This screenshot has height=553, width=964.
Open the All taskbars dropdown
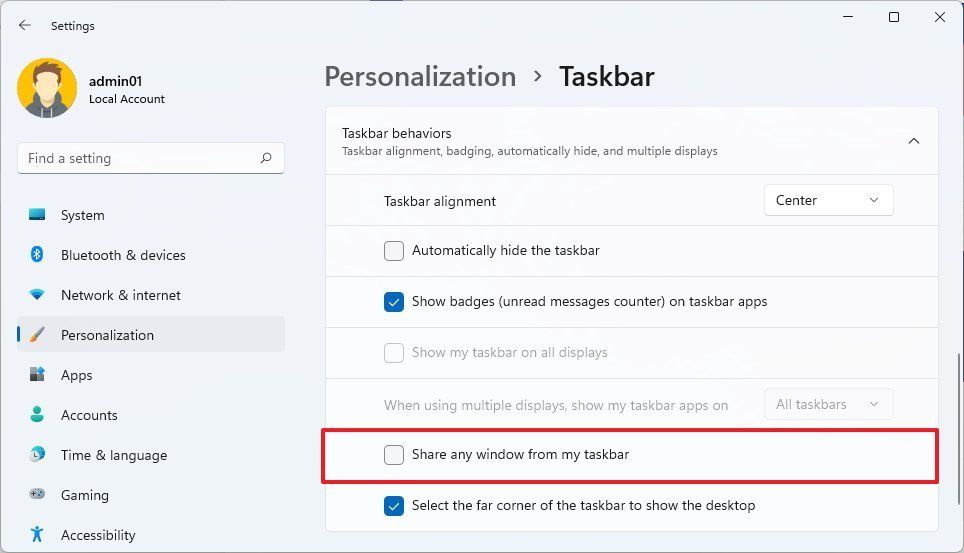pos(828,404)
